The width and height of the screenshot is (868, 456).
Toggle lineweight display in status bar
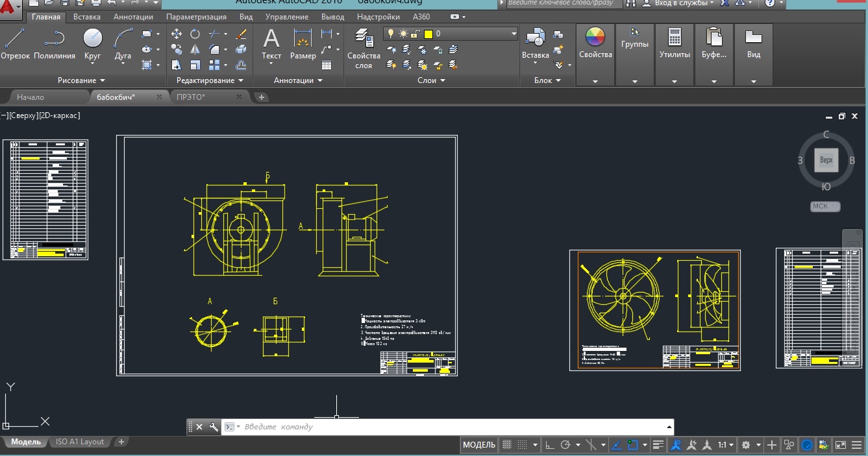tap(658, 445)
